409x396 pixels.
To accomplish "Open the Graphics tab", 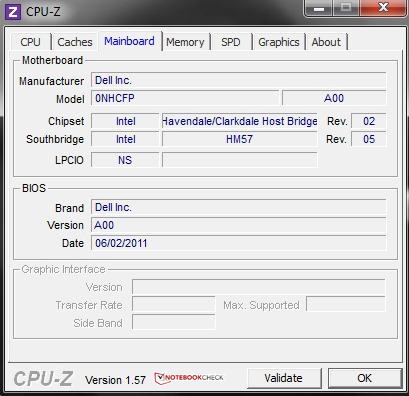I will click(x=279, y=42).
